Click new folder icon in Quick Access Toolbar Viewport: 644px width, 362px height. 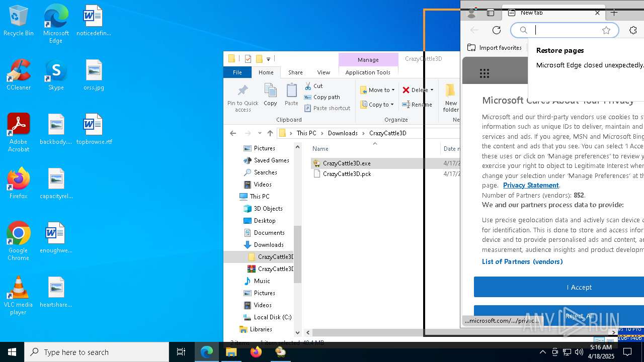pos(259,59)
